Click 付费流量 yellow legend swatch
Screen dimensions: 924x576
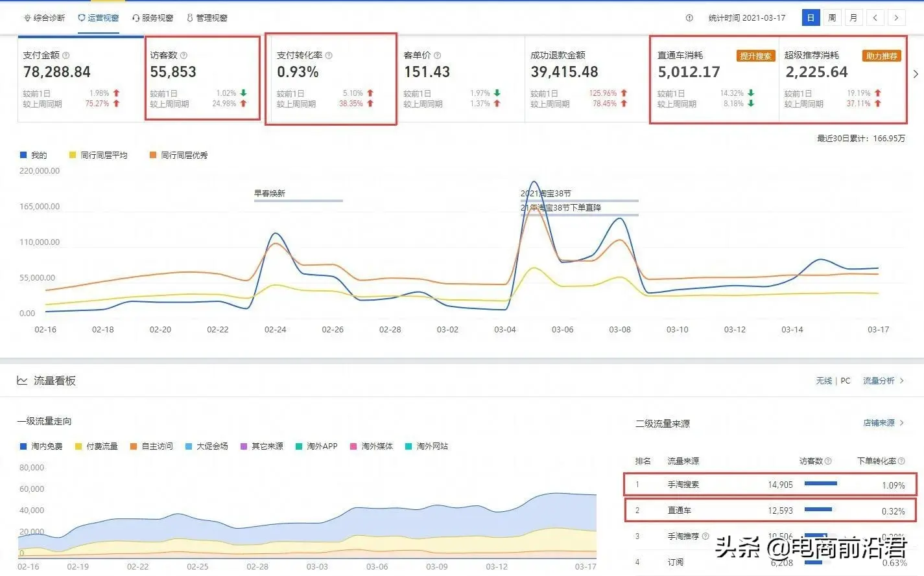[78, 446]
